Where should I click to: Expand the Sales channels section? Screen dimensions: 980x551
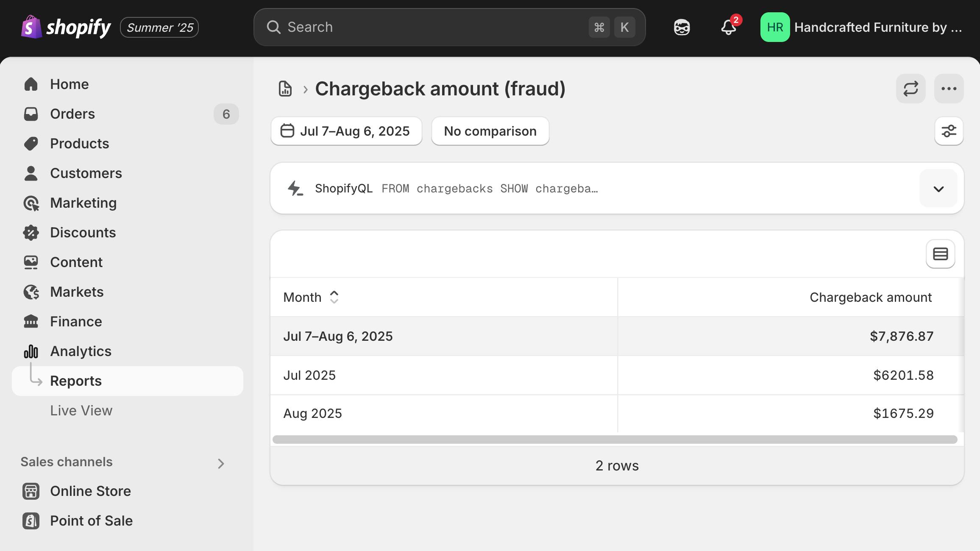(220, 463)
